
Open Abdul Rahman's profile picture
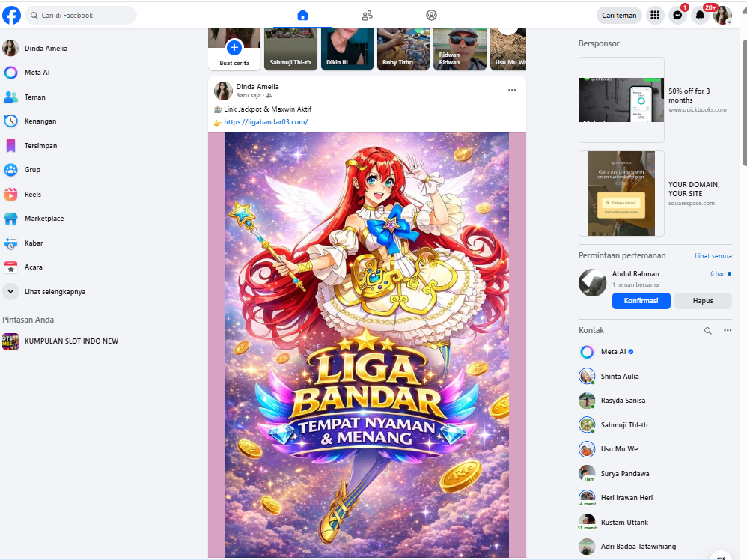click(x=592, y=283)
